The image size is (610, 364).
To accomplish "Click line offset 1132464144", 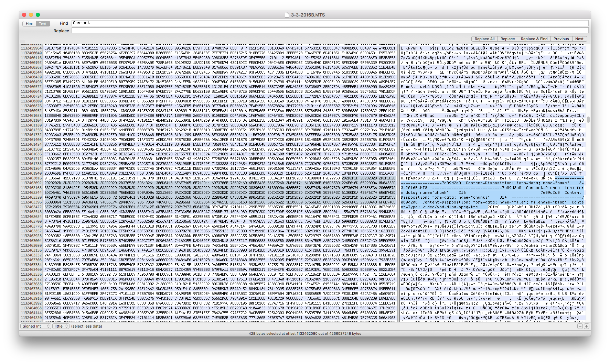I will tap(31, 313).
